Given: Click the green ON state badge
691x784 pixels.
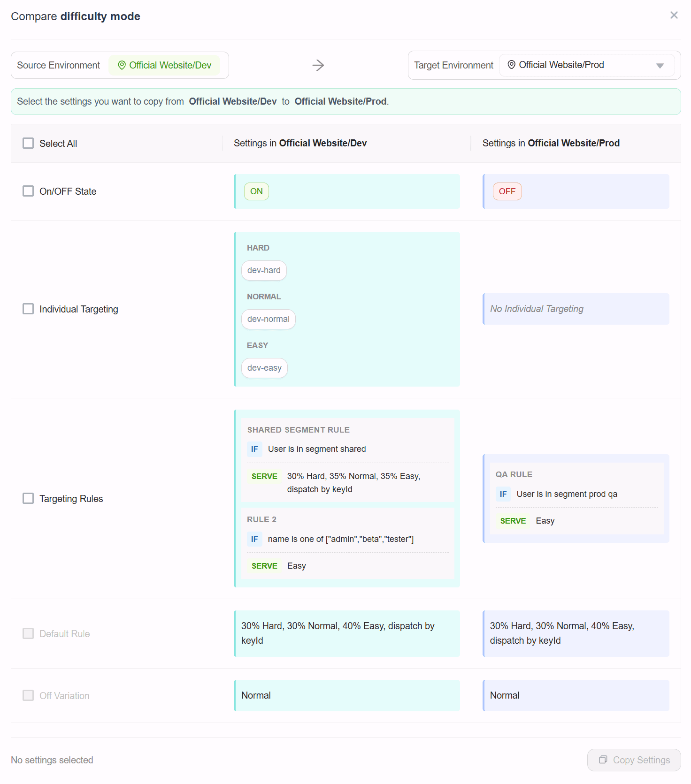Looking at the screenshot, I should coord(256,191).
